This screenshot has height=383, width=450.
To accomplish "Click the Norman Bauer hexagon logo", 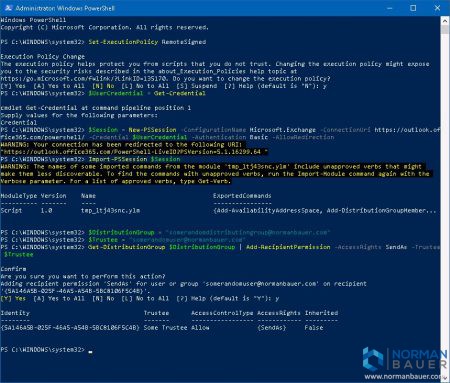I will [373, 359].
